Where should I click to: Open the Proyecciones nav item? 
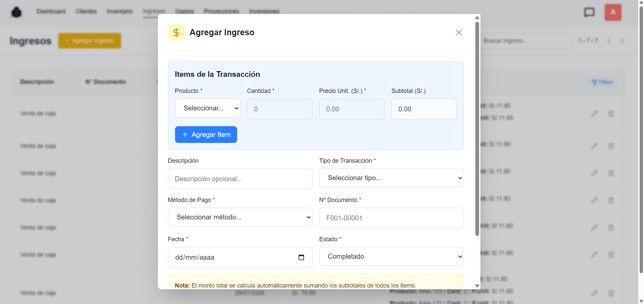[x=221, y=11]
